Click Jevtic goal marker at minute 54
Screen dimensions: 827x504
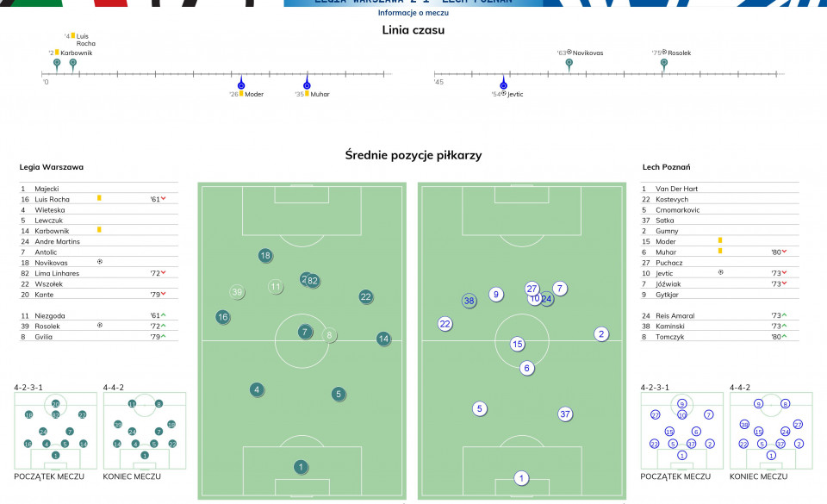(x=503, y=84)
